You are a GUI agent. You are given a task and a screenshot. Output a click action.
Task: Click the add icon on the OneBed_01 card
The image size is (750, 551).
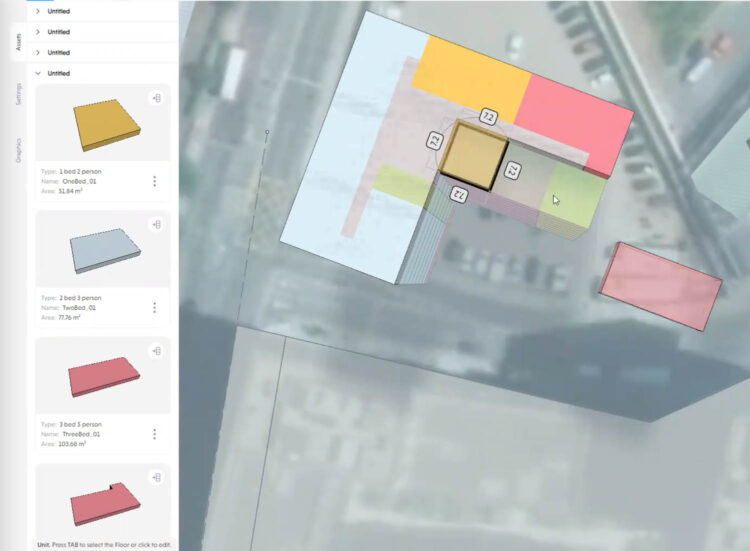pos(156,98)
